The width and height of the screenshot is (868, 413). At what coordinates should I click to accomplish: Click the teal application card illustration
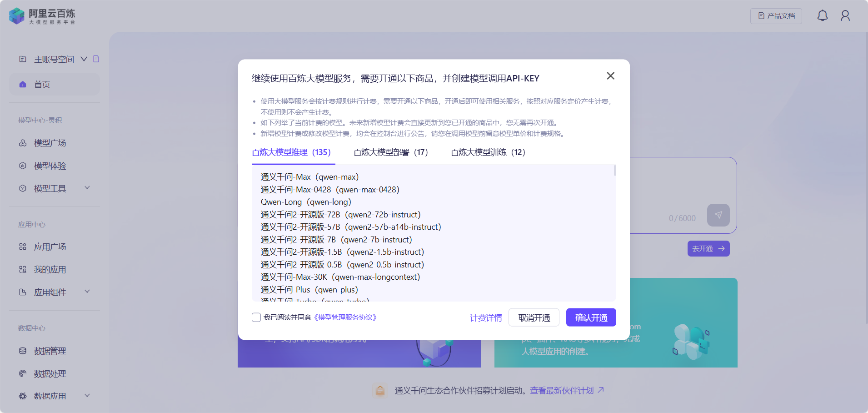[691, 341]
